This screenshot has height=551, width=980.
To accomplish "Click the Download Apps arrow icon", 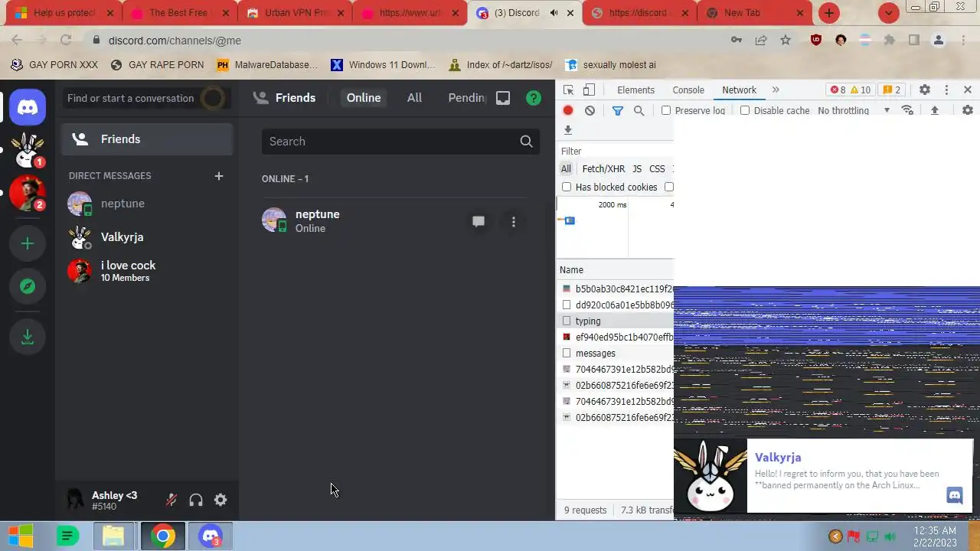I will (28, 336).
